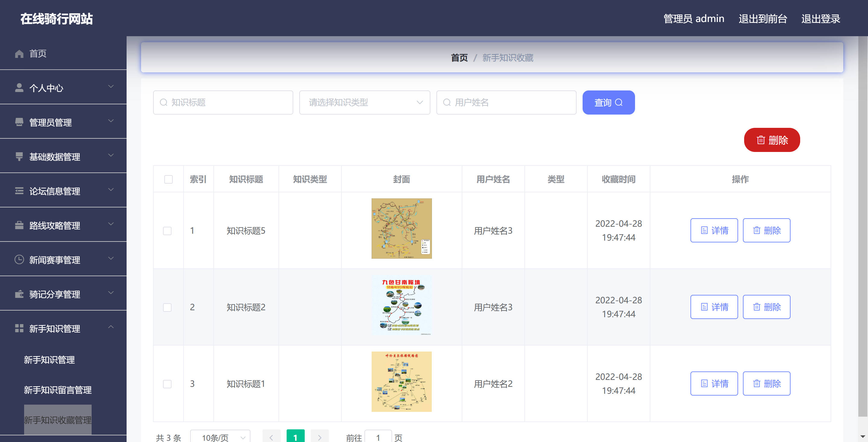Click 退出登录 in the top bar

pos(820,19)
